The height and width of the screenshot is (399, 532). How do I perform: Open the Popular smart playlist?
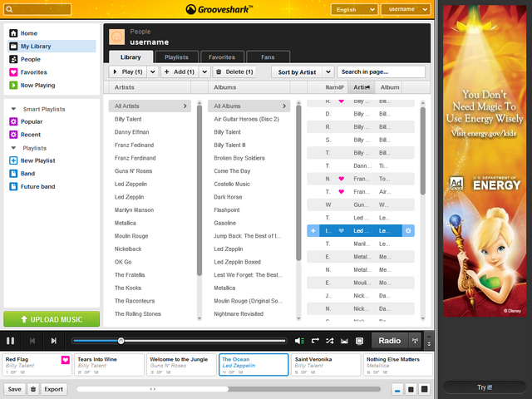pos(32,121)
